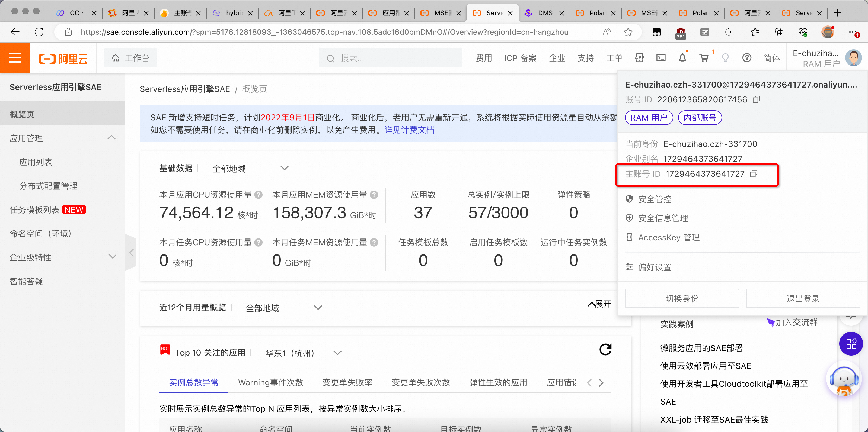This screenshot has width=868, height=432.
Task: Click help icon beside 本月任务CPU资源使用量
Action: click(x=259, y=243)
